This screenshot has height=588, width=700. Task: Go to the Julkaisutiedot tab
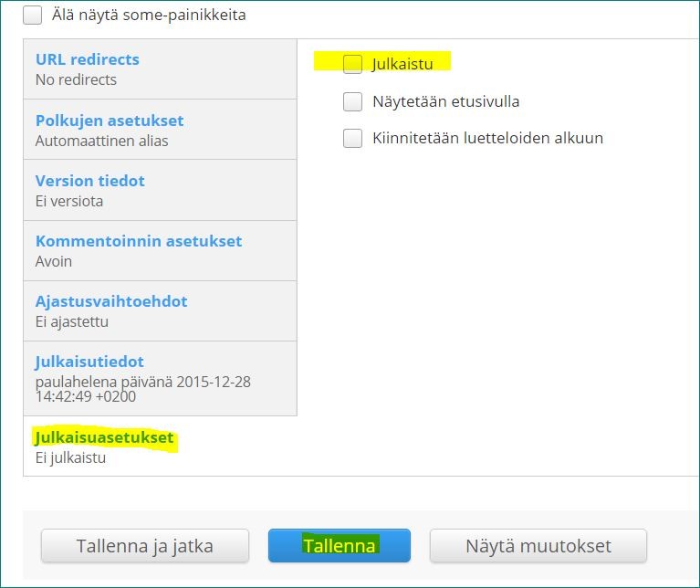[x=89, y=362]
